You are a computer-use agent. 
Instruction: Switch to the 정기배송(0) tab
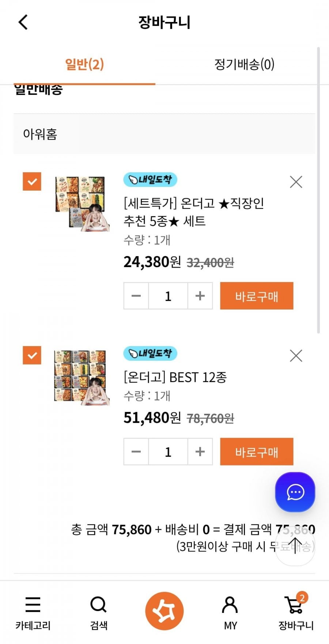[x=244, y=64]
